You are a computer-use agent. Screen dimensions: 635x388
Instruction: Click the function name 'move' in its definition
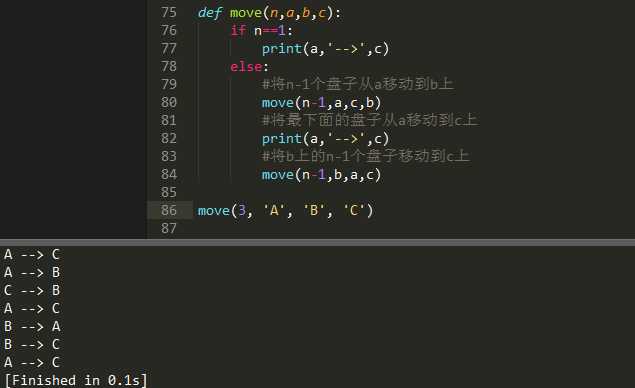pyautogui.click(x=246, y=13)
